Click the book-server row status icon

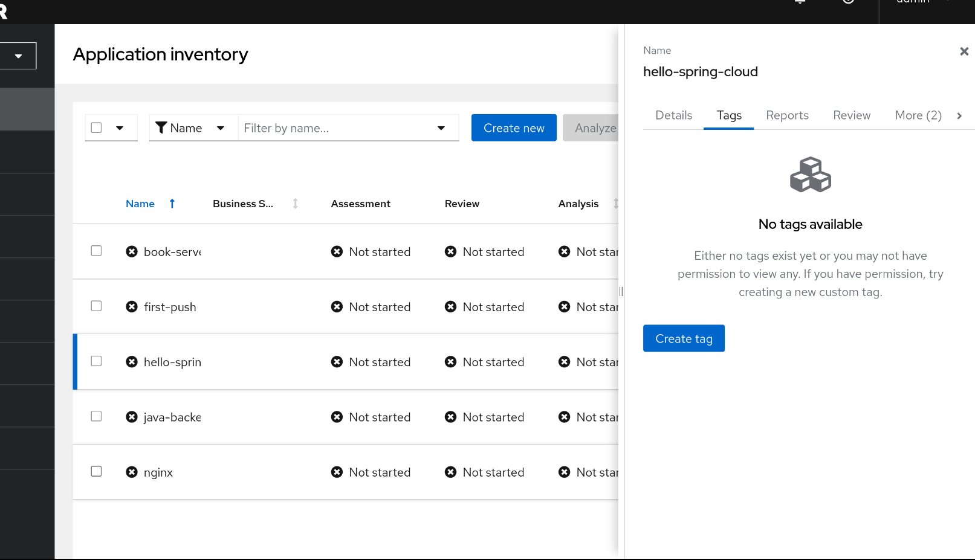pos(132,252)
